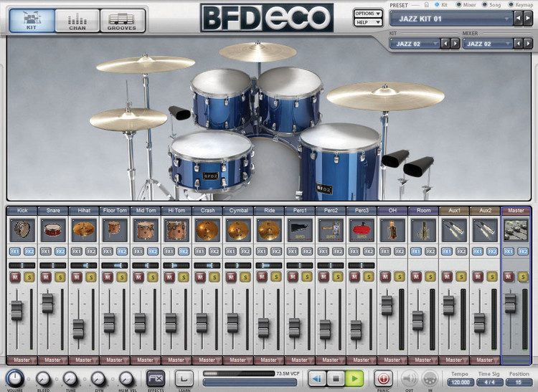
Task: Solo the Snare channel
Action: (x=60, y=277)
